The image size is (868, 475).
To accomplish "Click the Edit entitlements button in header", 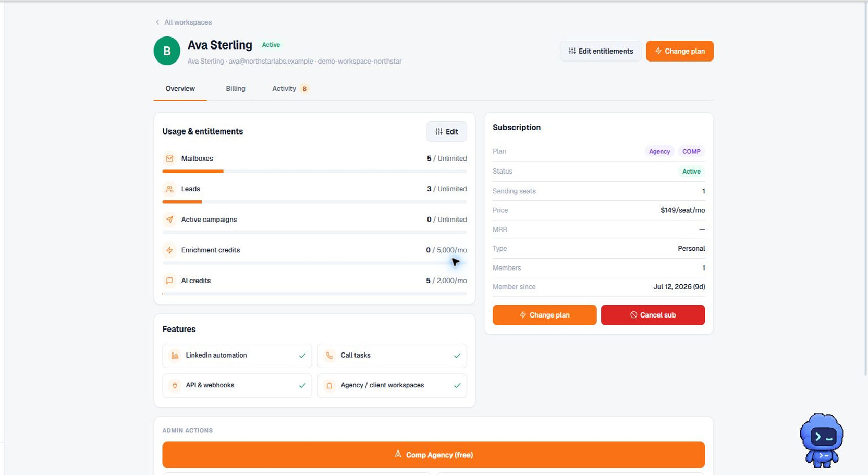I will point(601,51).
